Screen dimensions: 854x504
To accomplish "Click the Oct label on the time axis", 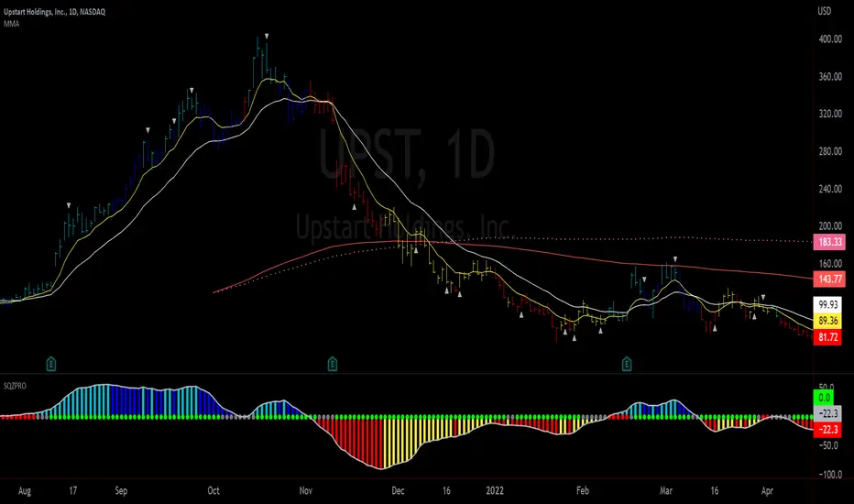I will point(213,491).
